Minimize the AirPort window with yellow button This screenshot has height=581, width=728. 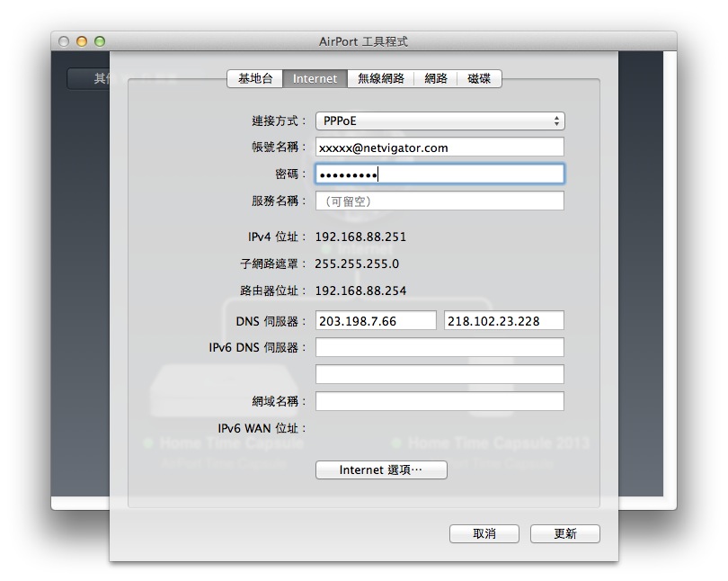82,41
